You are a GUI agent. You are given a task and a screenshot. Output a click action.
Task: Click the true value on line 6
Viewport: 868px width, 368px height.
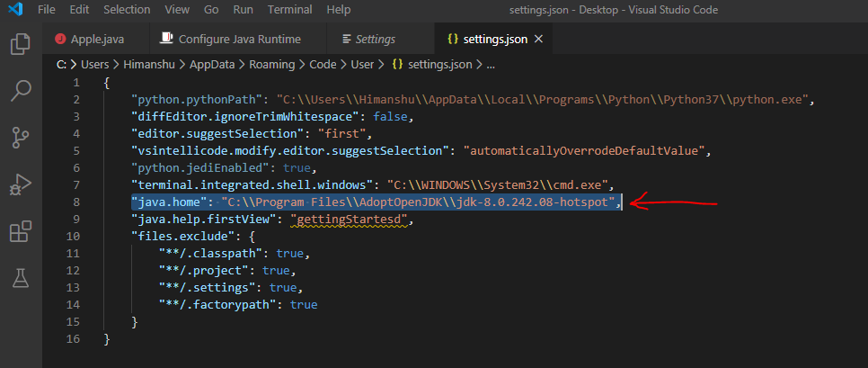tap(297, 168)
